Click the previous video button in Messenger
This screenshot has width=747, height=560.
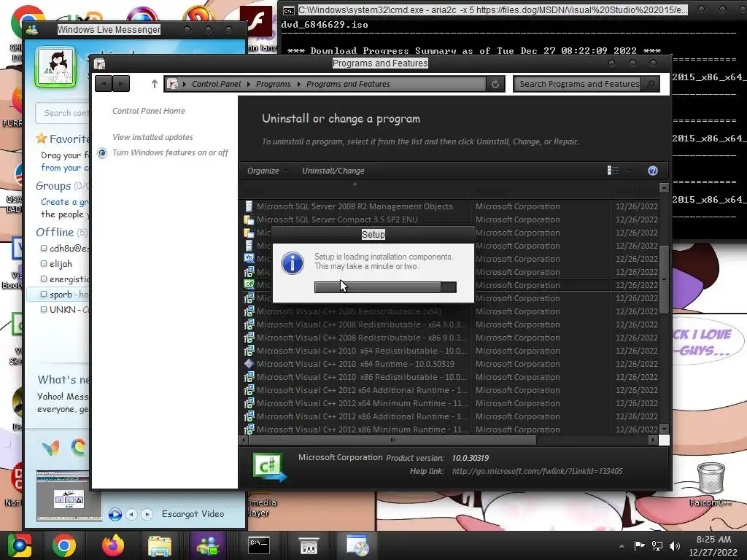[131, 514]
